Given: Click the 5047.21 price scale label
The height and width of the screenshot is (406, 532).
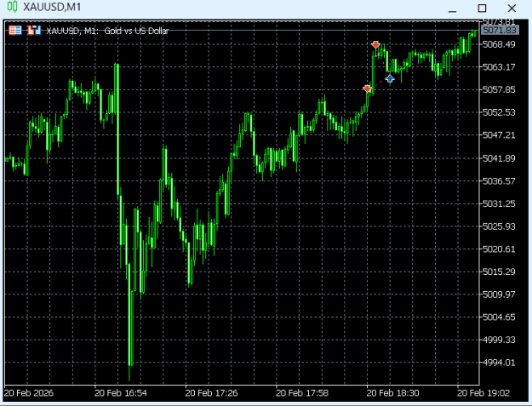Looking at the screenshot, I should (499, 135).
